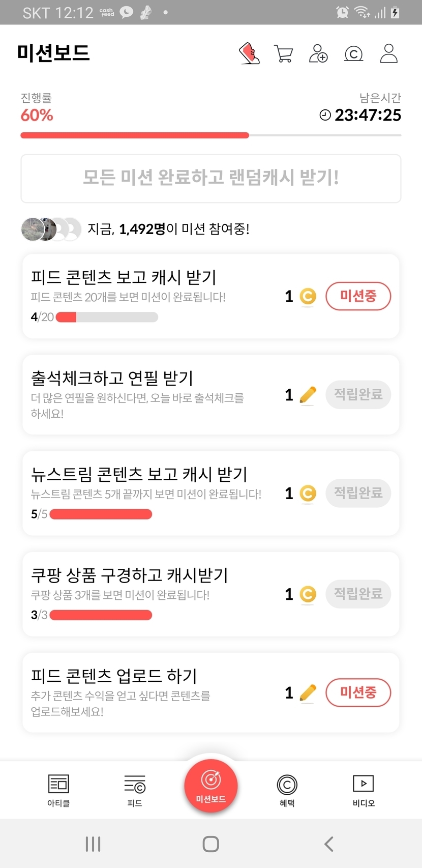Open the 혜택 benefits tab
The image size is (422, 868).
[x=287, y=790]
